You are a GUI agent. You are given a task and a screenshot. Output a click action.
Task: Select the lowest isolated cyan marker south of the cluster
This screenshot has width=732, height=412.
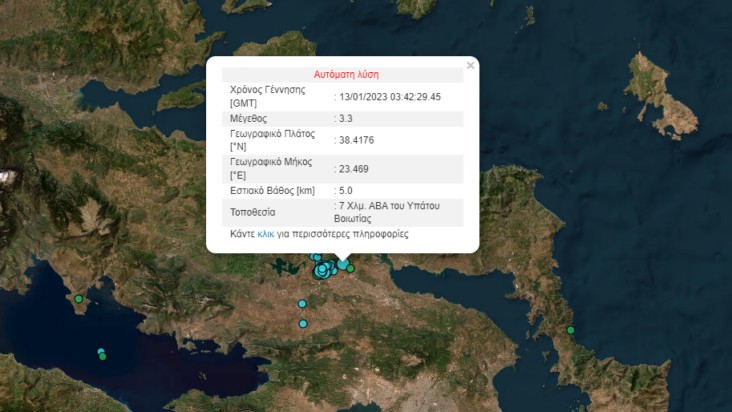click(x=302, y=323)
